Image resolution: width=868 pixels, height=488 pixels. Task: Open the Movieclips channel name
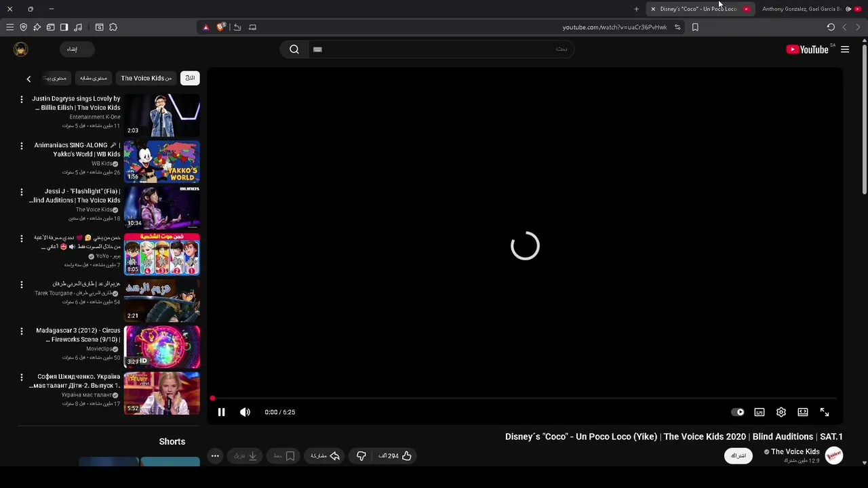(x=100, y=348)
